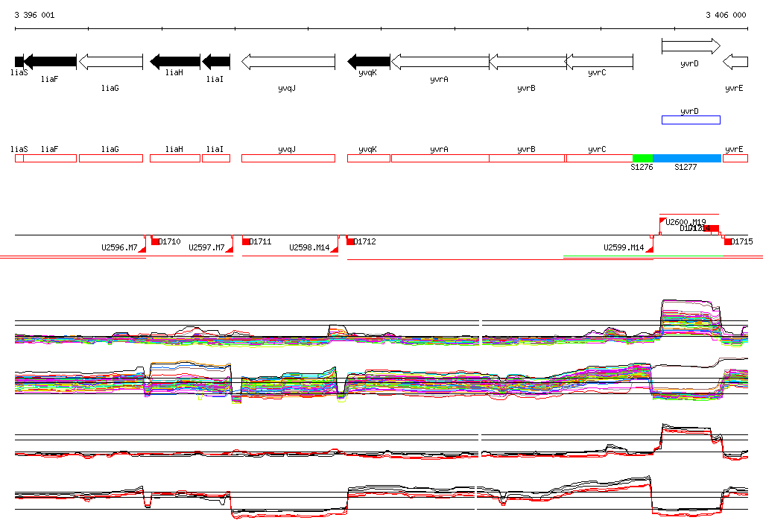This screenshot has width=763, height=532.
Task: Select the right-pointing yvrD gene arrow
Action: tap(691, 47)
